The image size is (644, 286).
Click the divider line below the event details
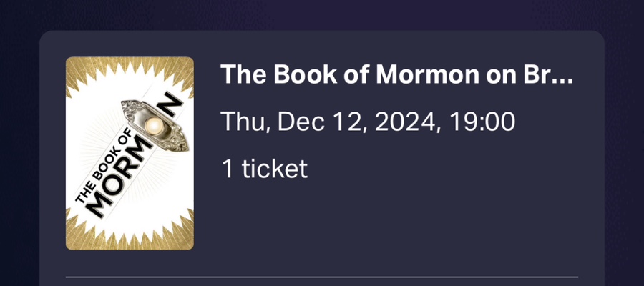pyautogui.click(x=322, y=277)
